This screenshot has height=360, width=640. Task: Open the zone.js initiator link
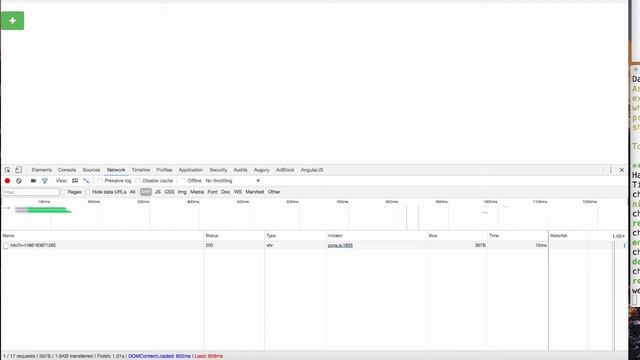point(340,245)
